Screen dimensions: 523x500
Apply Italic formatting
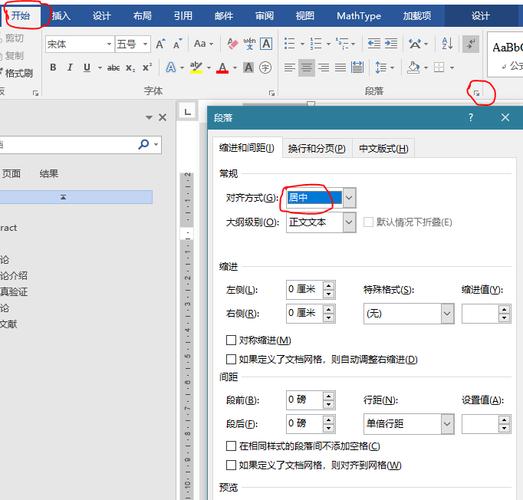point(70,67)
